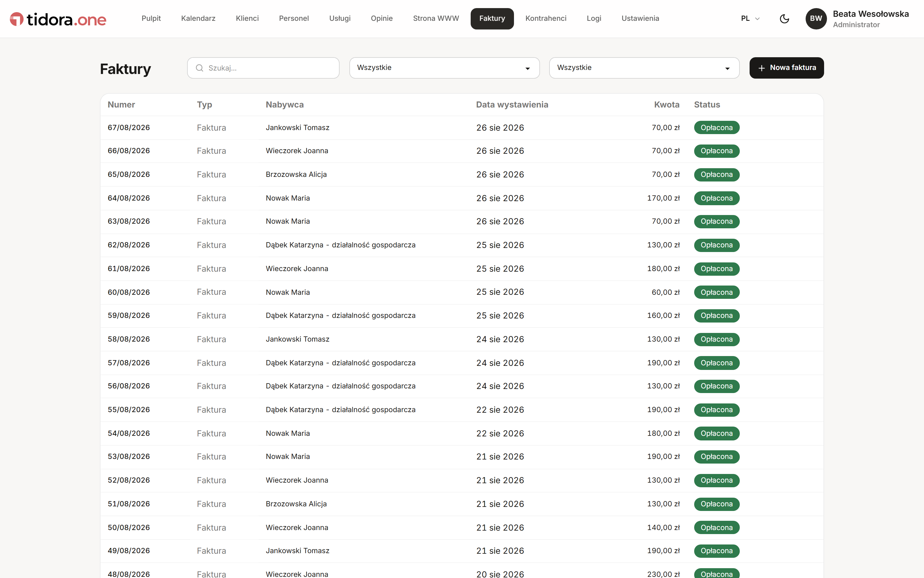
Task: Click Beata Wesołowska profile name
Action: 871,14
